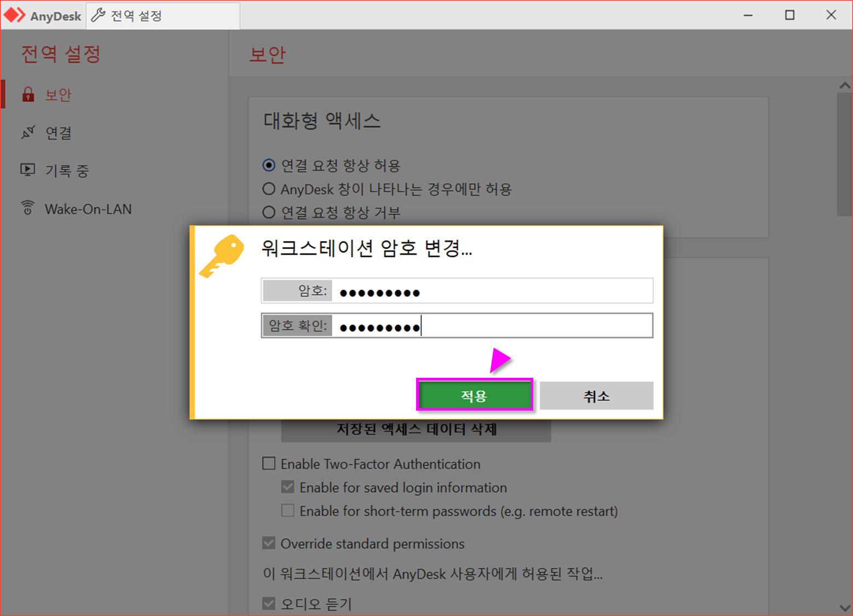
Task: Select 연결 요청 항상 허용 radio option
Action: click(268, 165)
